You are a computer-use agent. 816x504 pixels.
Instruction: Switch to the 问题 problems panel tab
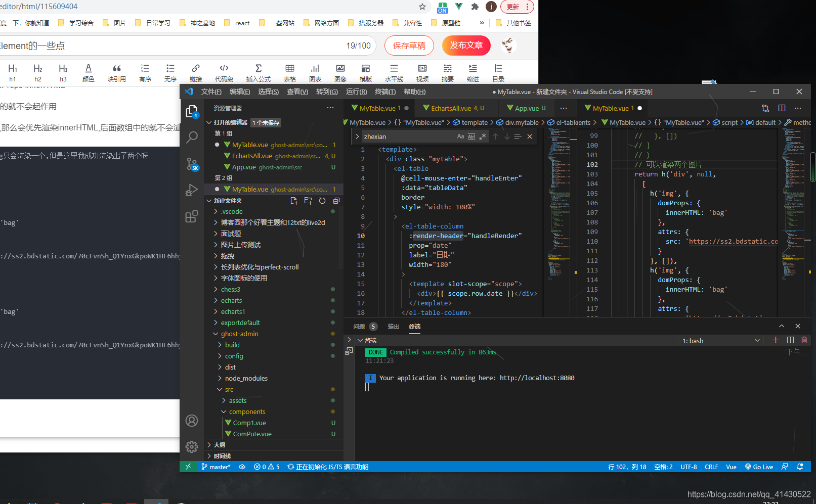(359, 327)
